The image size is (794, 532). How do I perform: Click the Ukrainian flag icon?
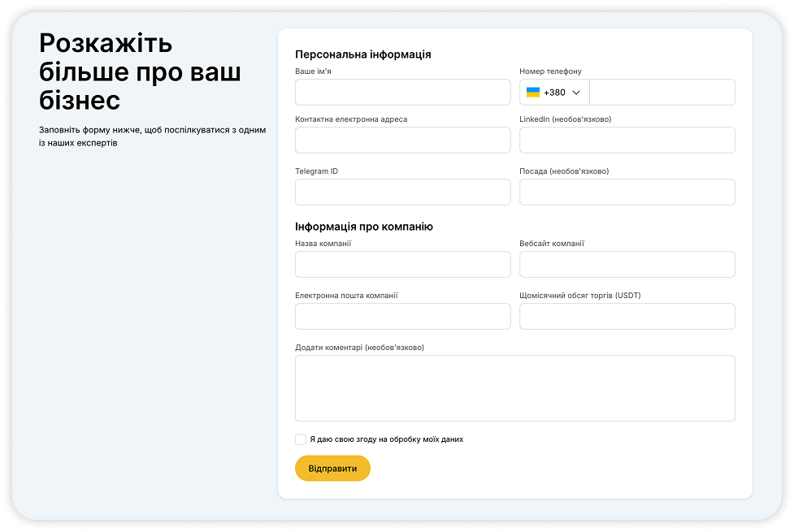pyautogui.click(x=533, y=93)
